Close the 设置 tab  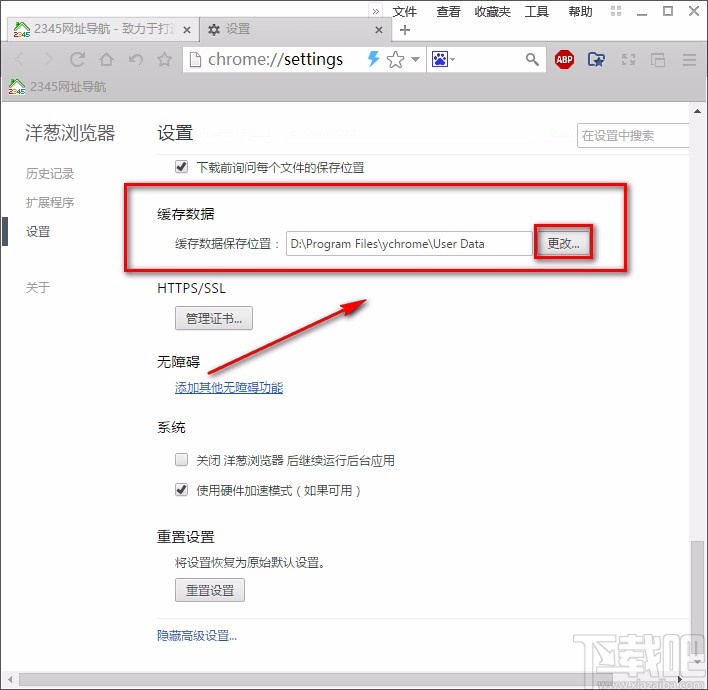(379, 30)
